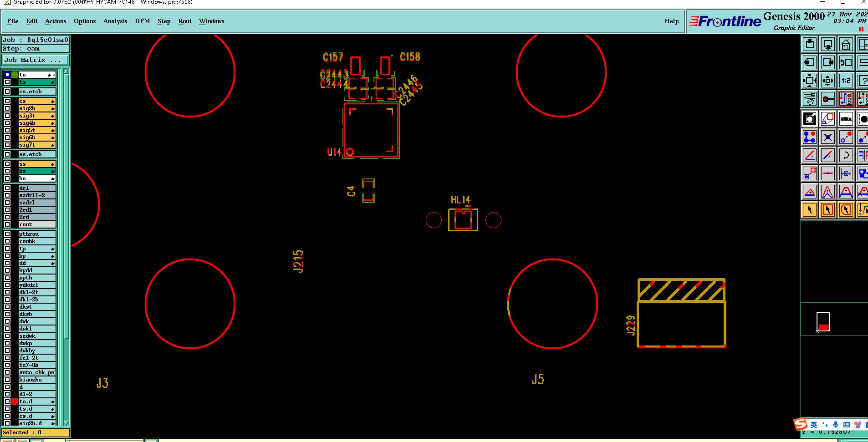Click the tall red-blue triangle with arrow icon

click(x=828, y=192)
